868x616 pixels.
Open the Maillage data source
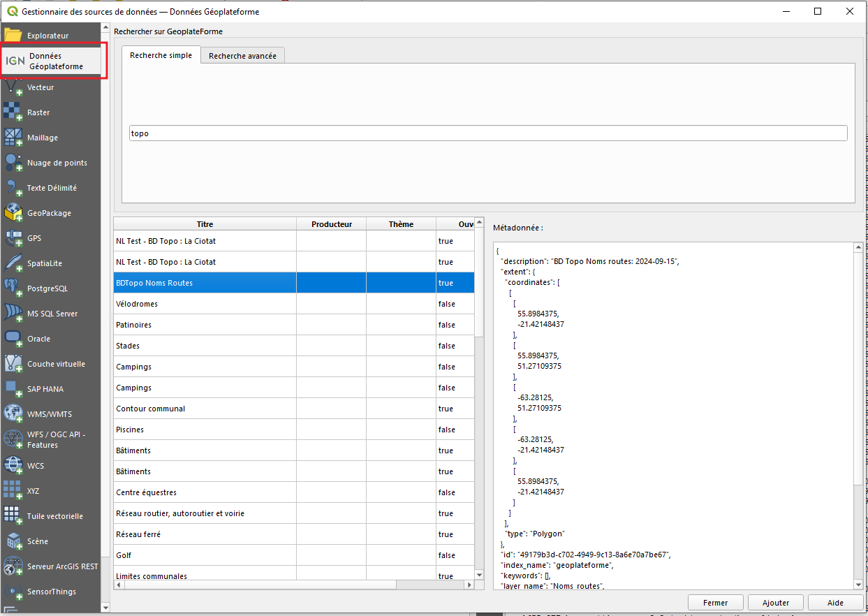coord(50,138)
